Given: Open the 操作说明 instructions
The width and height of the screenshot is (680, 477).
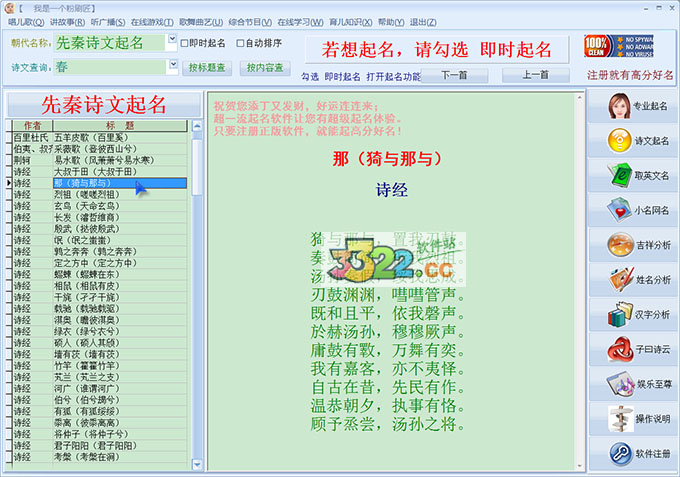Looking at the screenshot, I should (x=633, y=419).
